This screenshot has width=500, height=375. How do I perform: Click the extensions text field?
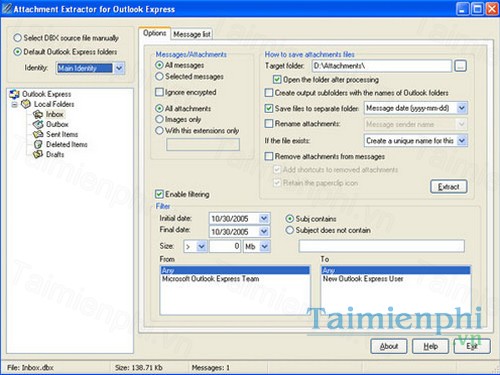(x=203, y=144)
